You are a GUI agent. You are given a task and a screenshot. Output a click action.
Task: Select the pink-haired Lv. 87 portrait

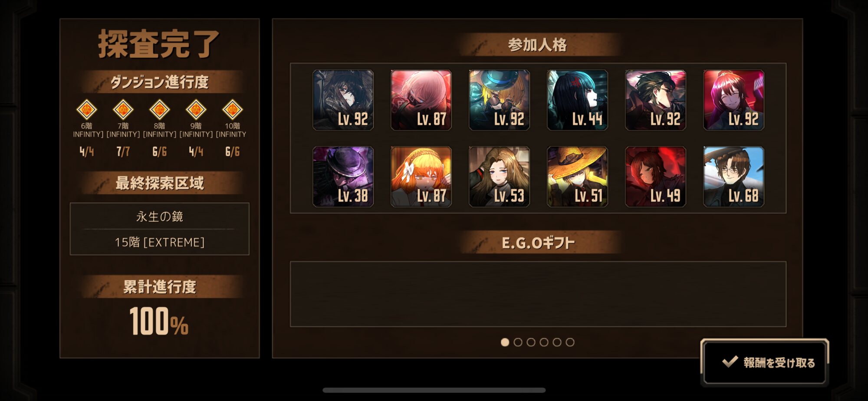pyautogui.click(x=421, y=100)
